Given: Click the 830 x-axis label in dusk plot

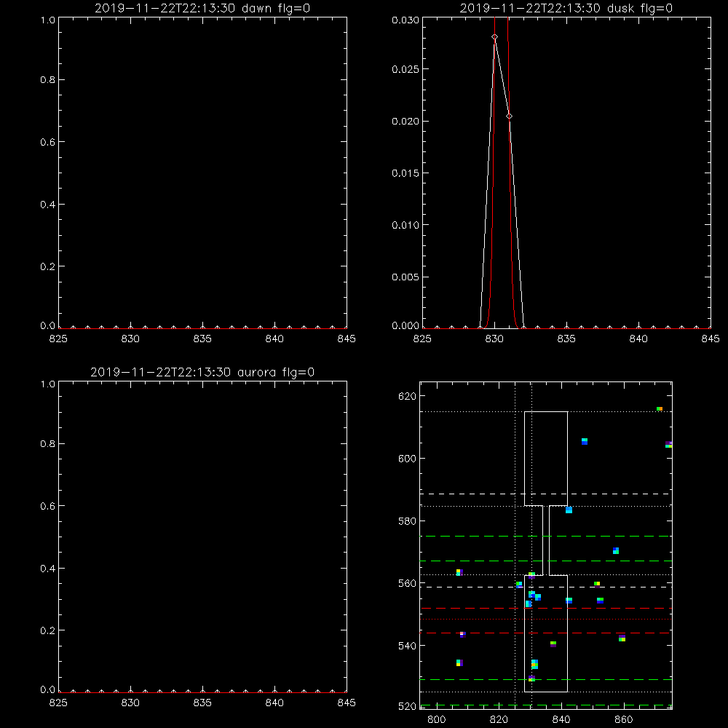Looking at the screenshot, I should (x=494, y=339).
